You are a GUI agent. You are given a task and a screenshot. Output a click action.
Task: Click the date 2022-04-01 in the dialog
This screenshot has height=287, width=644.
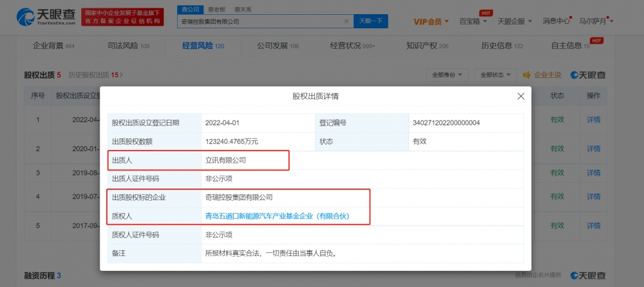pyautogui.click(x=222, y=122)
